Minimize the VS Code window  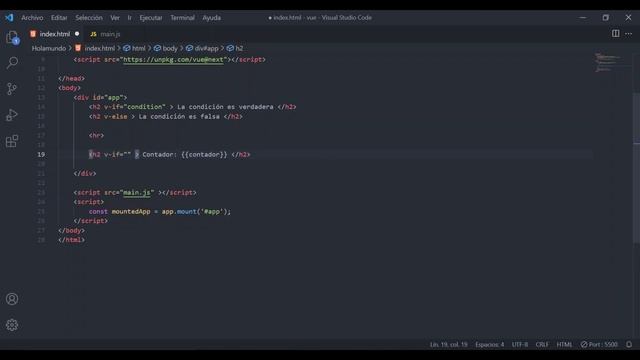click(583, 18)
